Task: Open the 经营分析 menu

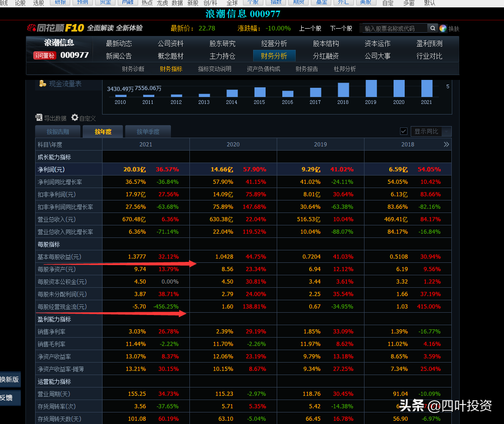Action: (x=274, y=43)
